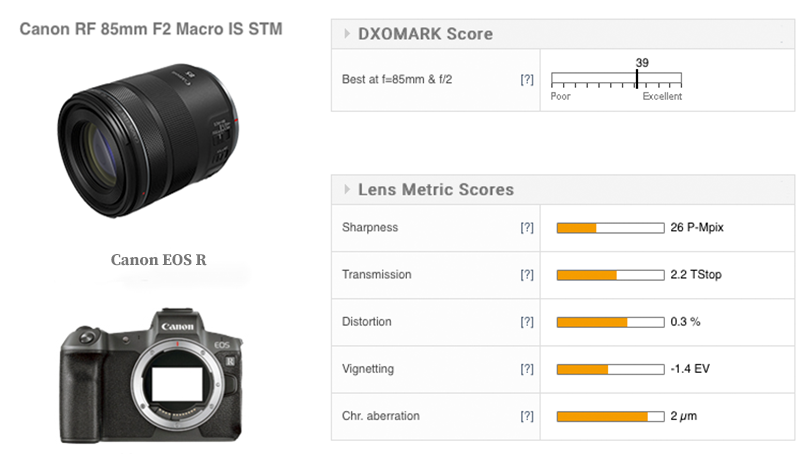Open the help icon beside Vignetting
Viewport: 800px width, 454px height.
click(x=527, y=369)
